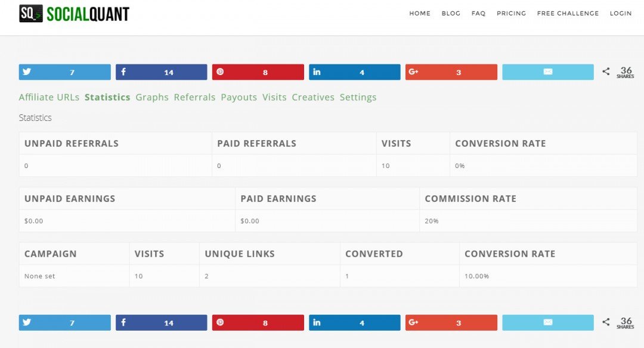View the Pricing page

coord(512,13)
